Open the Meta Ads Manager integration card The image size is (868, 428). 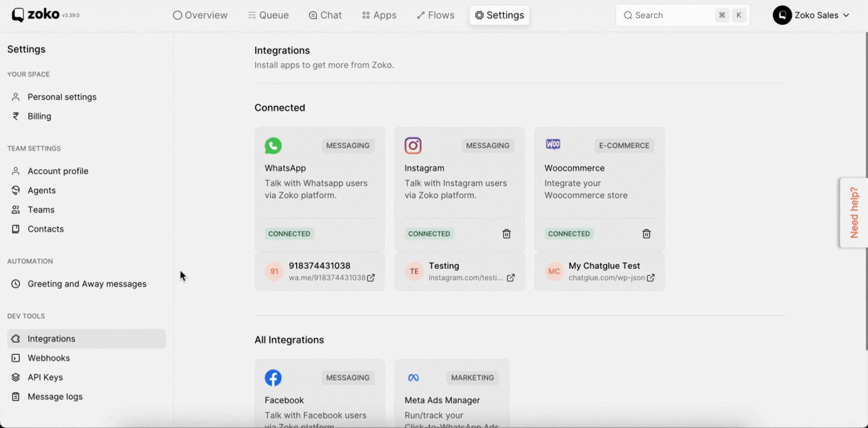(452, 393)
